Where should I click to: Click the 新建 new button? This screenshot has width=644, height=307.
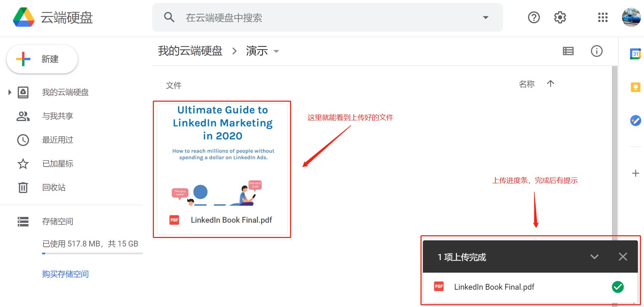click(x=42, y=59)
